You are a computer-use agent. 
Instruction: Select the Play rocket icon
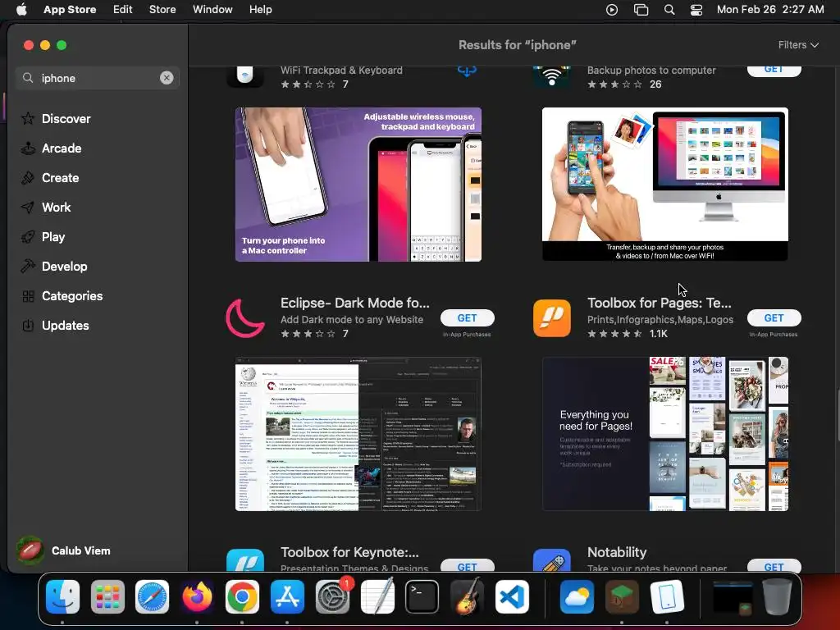click(x=28, y=236)
